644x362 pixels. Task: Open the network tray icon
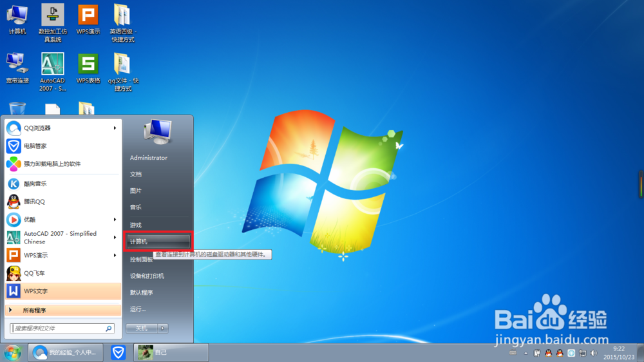pyautogui.click(x=582, y=353)
